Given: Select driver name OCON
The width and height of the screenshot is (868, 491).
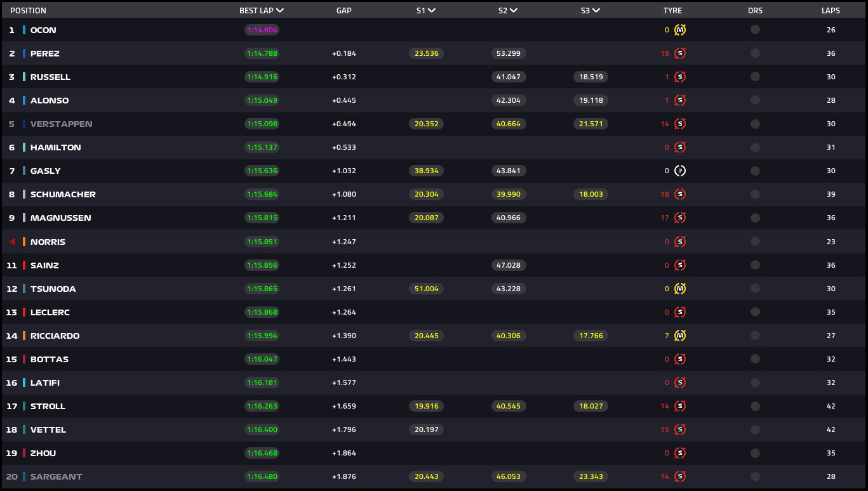Looking at the screenshot, I should (x=43, y=30).
